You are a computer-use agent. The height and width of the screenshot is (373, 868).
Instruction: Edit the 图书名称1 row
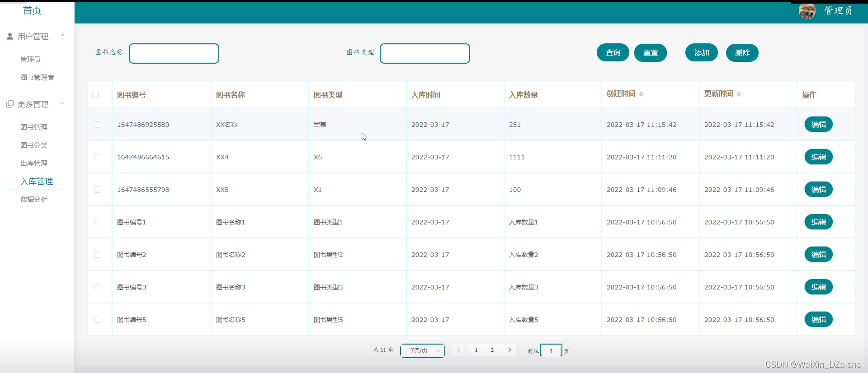819,222
